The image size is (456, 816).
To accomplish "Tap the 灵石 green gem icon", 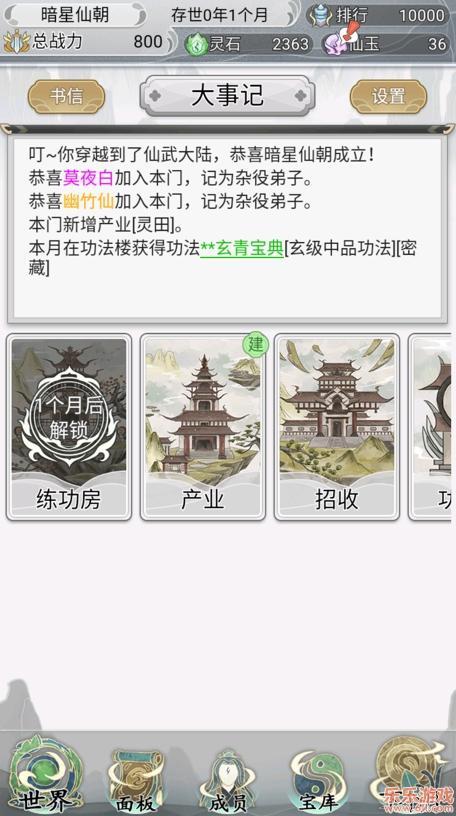I will coord(197,44).
